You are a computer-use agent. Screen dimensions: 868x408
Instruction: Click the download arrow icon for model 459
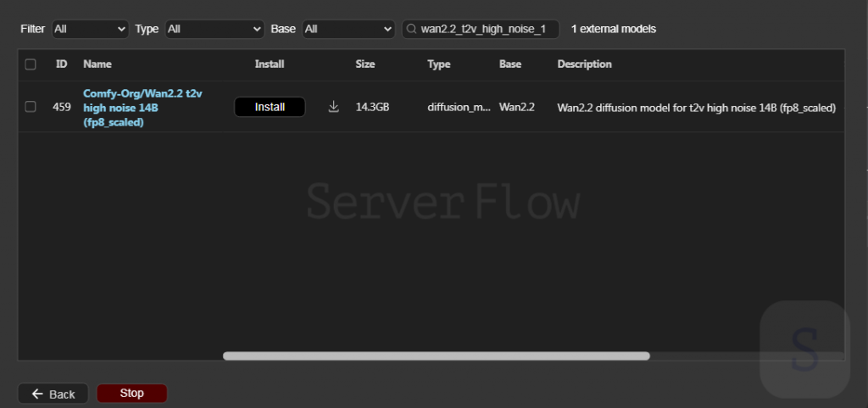click(x=333, y=107)
